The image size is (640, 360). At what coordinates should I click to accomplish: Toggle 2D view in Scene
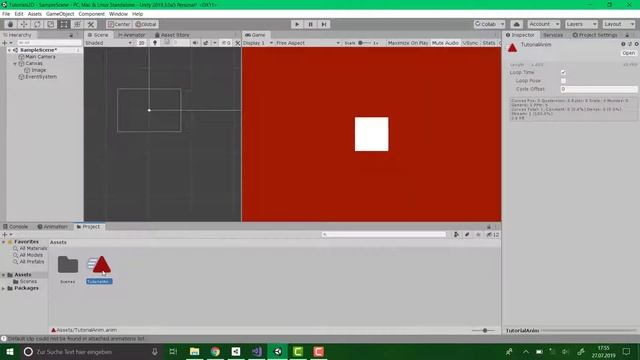pos(141,43)
